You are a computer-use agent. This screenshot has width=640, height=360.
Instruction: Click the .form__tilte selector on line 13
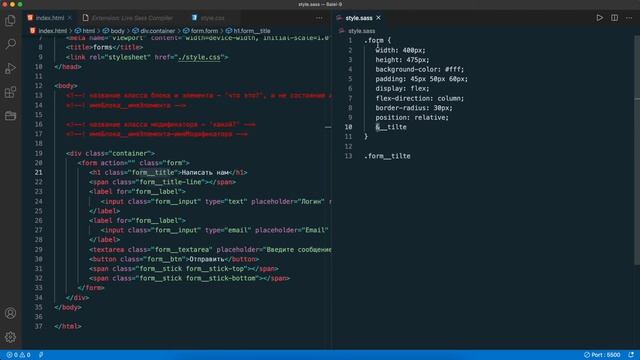(x=387, y=156)
